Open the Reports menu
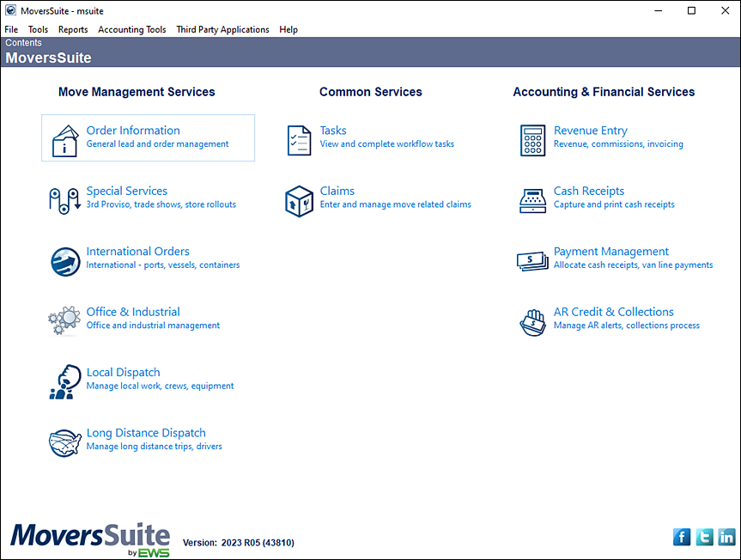Screen dimensions: 741x560 73,28
